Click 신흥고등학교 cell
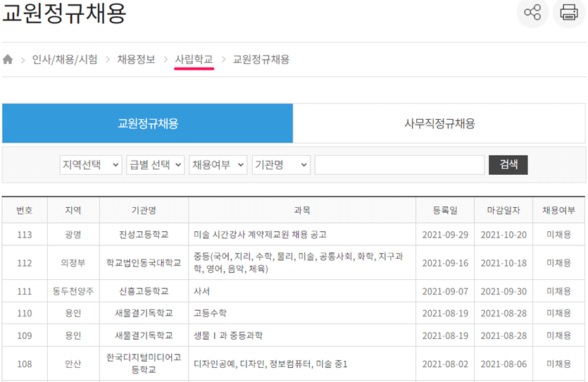 [144, 291]
